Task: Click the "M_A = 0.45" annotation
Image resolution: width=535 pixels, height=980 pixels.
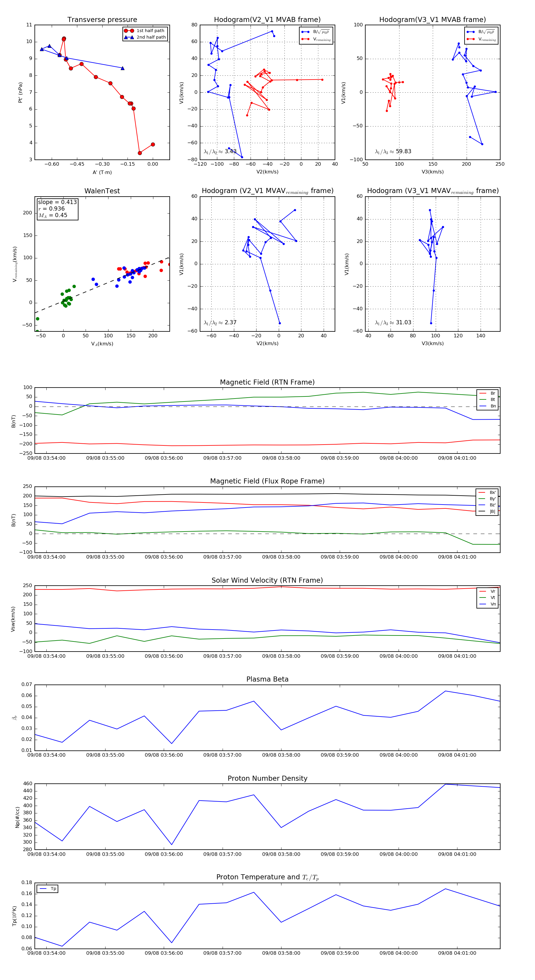Action: 53,215
